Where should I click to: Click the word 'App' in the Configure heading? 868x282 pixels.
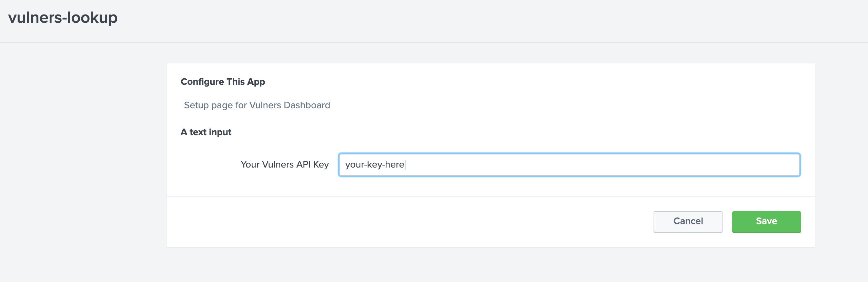[256, 82]
